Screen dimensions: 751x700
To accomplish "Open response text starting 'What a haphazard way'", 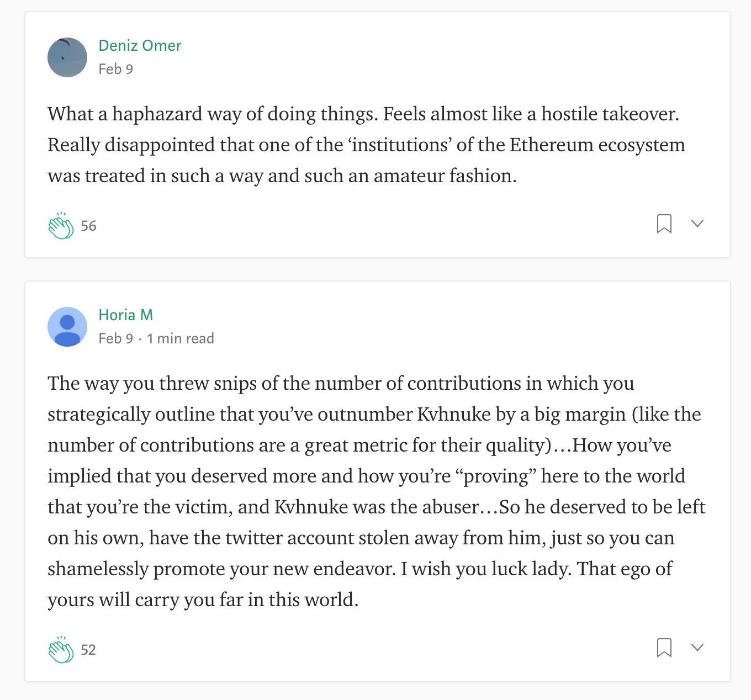I will (366, 145).
